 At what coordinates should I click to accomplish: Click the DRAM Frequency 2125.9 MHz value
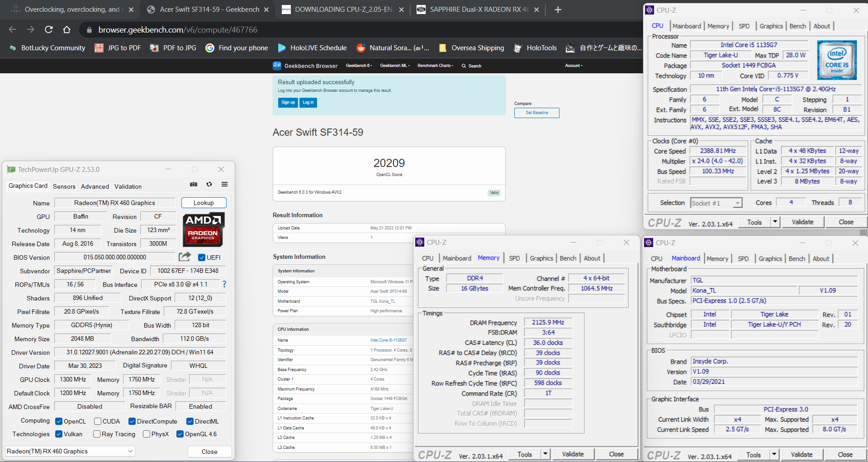pos(548,323)
